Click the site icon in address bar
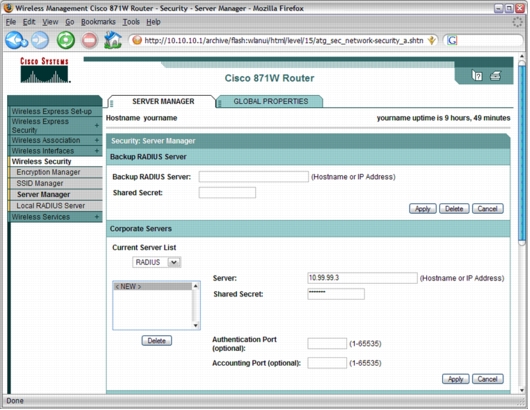The image size is (530, 410). pyautogui.click(x=137, y=40)
